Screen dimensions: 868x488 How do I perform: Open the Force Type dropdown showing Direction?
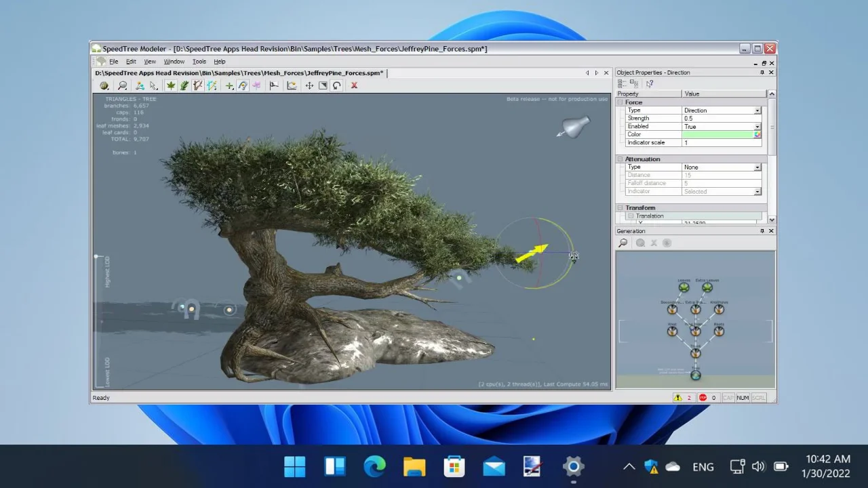(x=757, y=110)
